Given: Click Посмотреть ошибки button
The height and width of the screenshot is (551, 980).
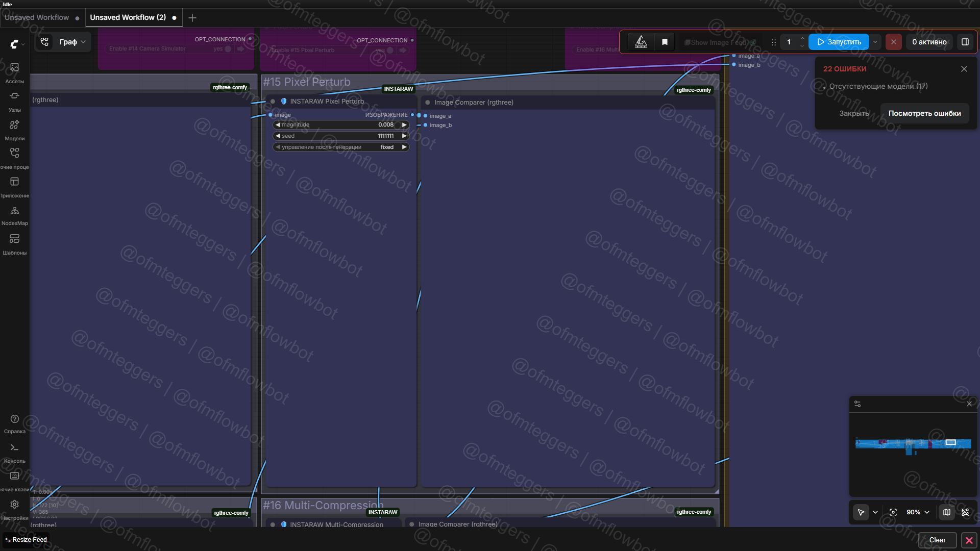Looking at the screenshot, I should [924, 113].
